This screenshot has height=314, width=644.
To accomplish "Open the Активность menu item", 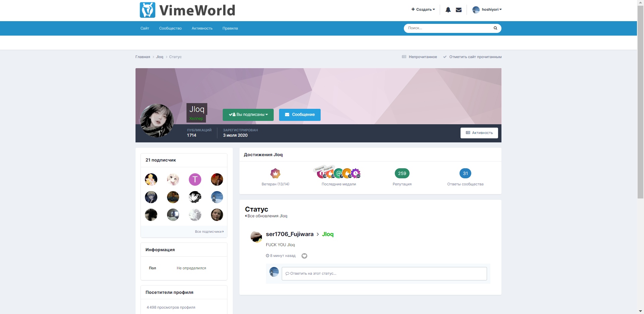I will 202,28.
